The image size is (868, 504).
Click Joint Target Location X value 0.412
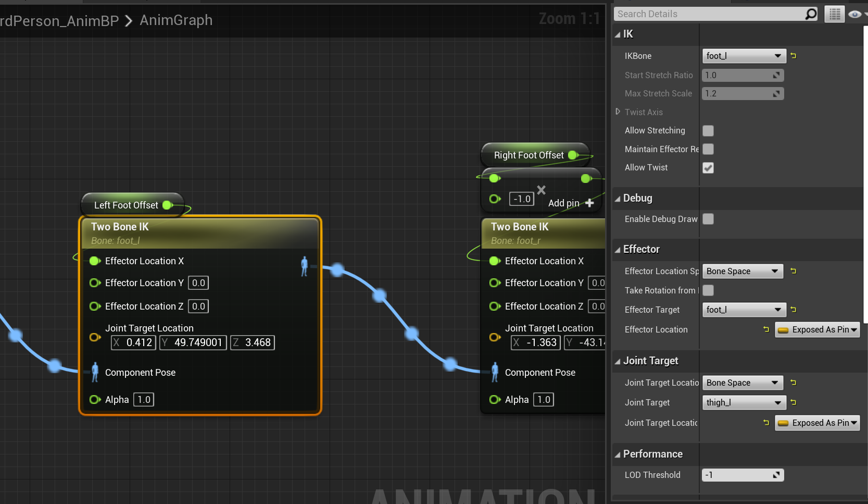tap(133, 342)
